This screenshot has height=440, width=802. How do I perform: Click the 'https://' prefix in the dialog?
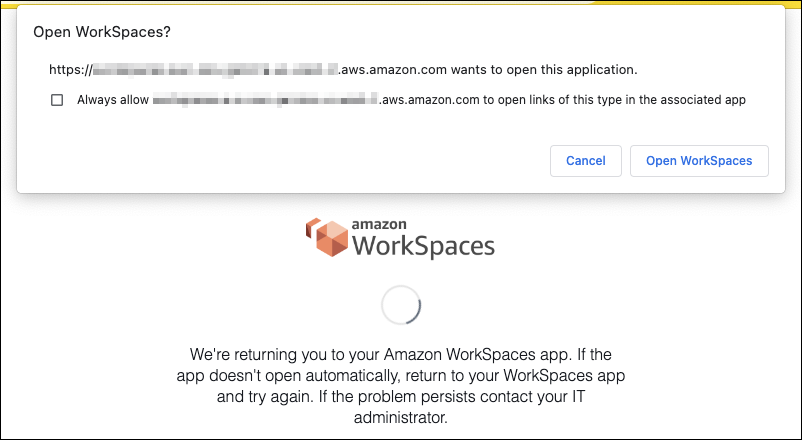click(70, 70)
